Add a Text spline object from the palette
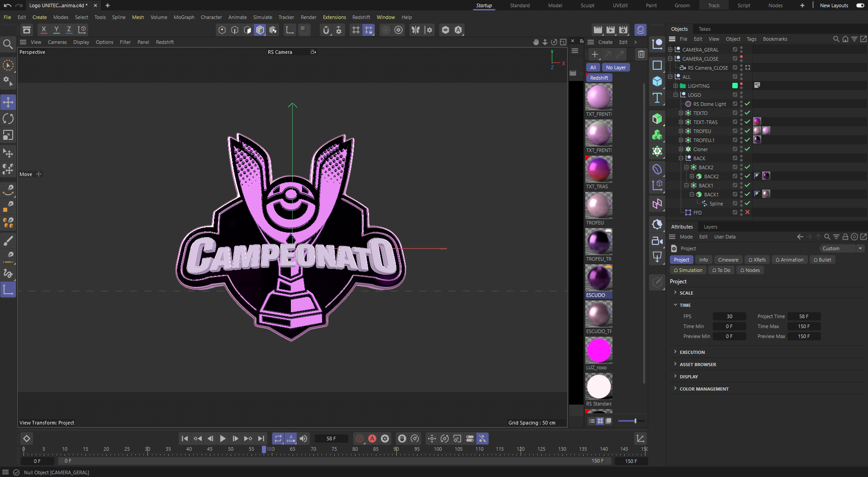 657,98
